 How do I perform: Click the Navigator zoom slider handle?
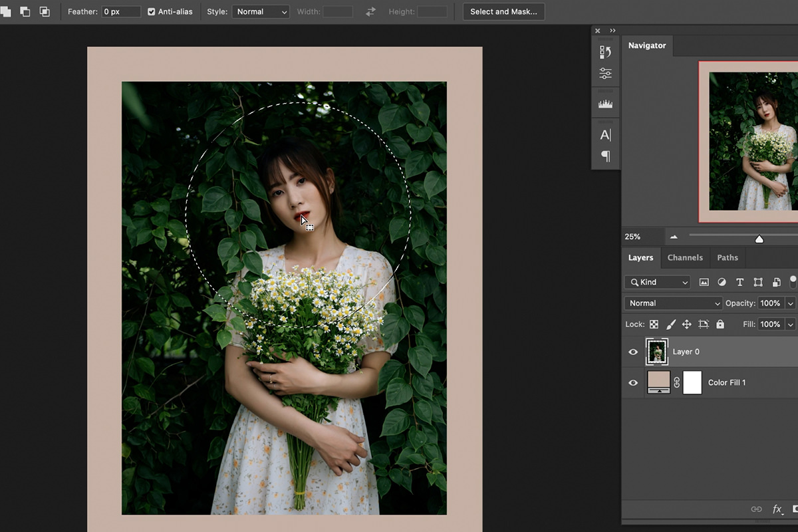pyautogui.click(x=759, y=239)
